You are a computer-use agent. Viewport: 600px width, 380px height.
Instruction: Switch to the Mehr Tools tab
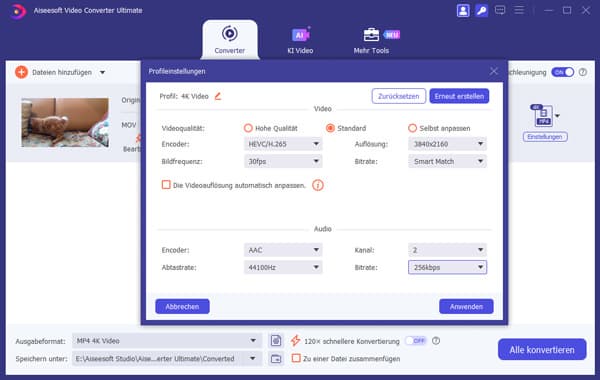[x=371, y=40]
